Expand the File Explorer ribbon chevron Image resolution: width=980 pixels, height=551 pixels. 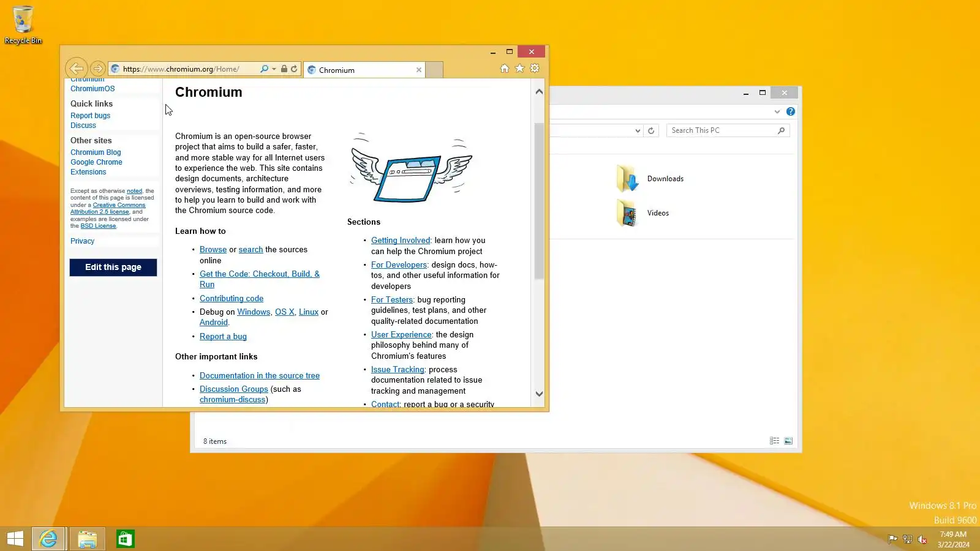point(777,111)
